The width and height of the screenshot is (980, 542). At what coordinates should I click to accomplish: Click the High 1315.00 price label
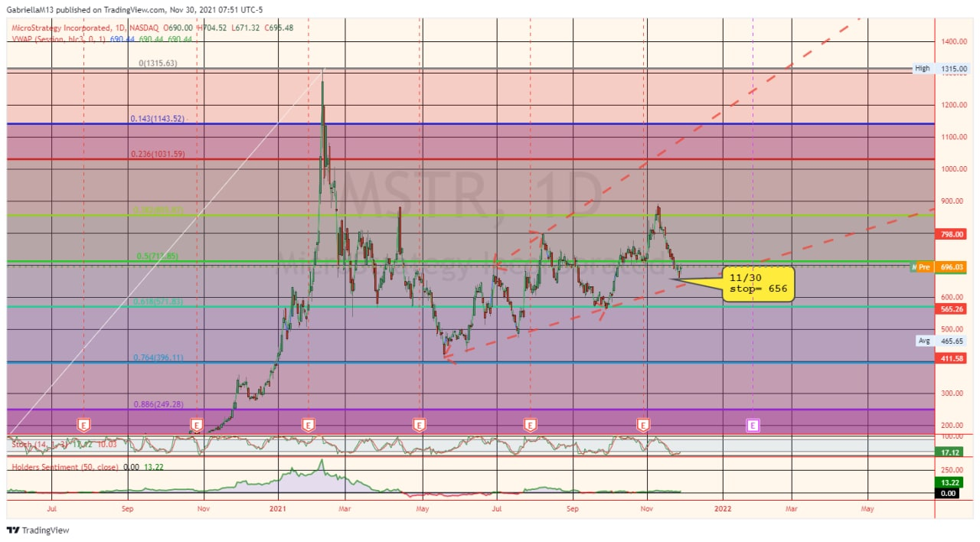942,68
